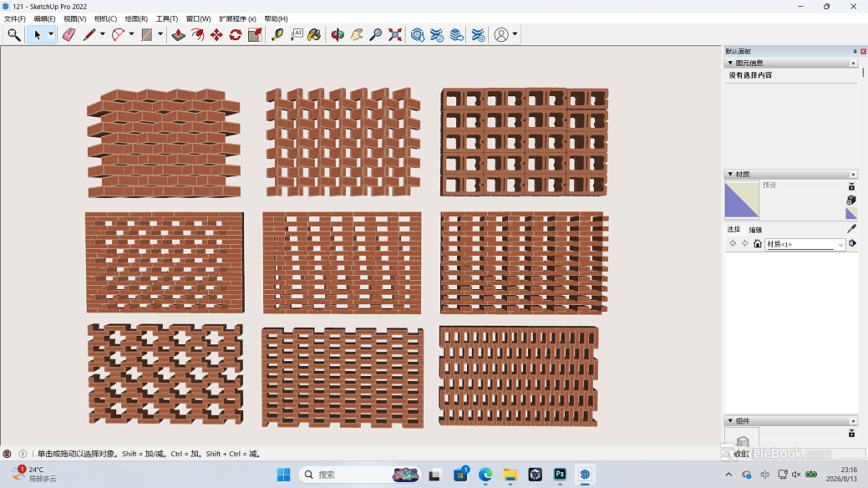Open the 文件(F) menu
The image size is (868, 488).
(x=15, y=19)
